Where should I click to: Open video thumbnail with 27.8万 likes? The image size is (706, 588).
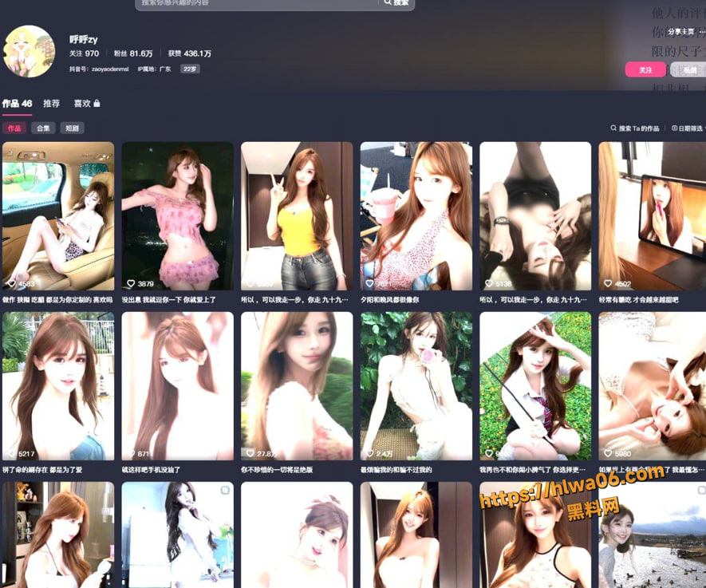tap(297, 386)
